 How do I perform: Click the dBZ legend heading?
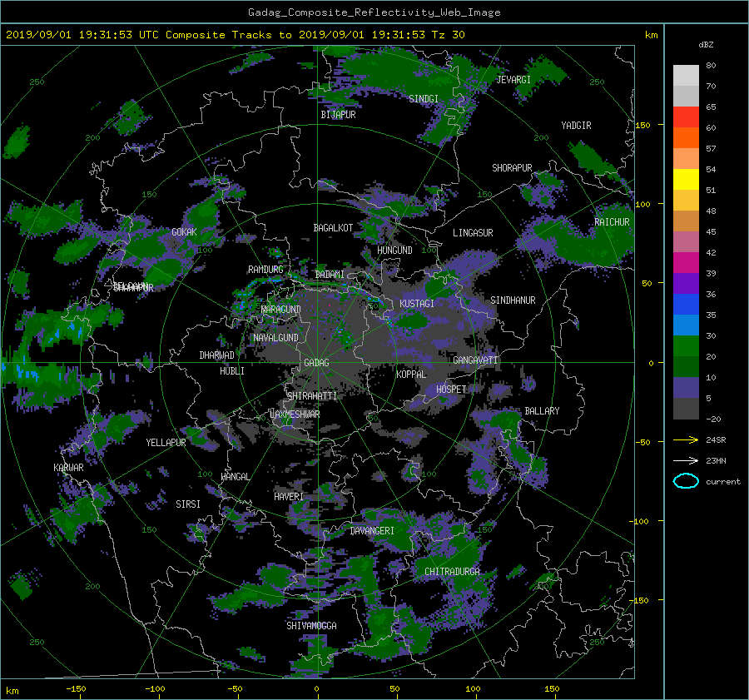tap(706, 45)
